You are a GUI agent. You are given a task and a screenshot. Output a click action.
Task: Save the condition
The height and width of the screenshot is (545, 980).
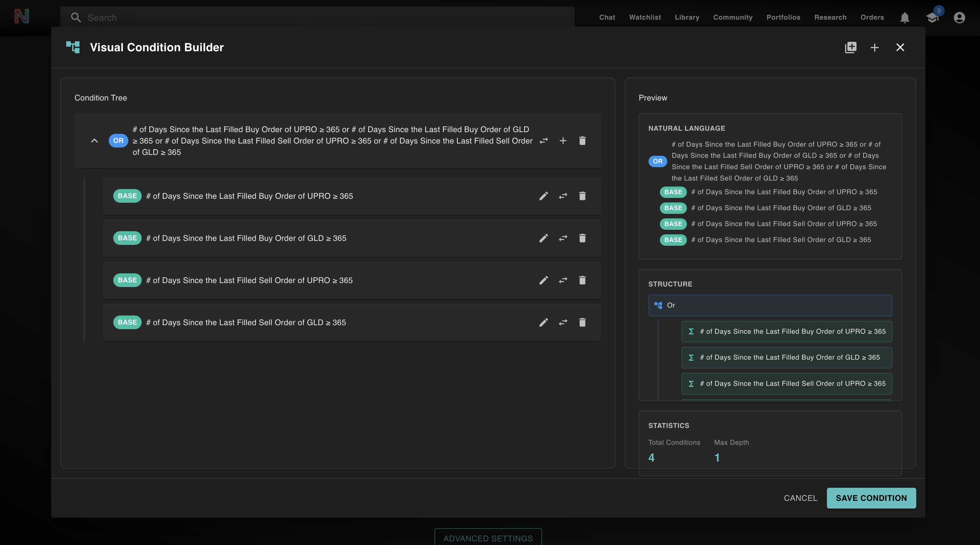click(x=871, y=498)
